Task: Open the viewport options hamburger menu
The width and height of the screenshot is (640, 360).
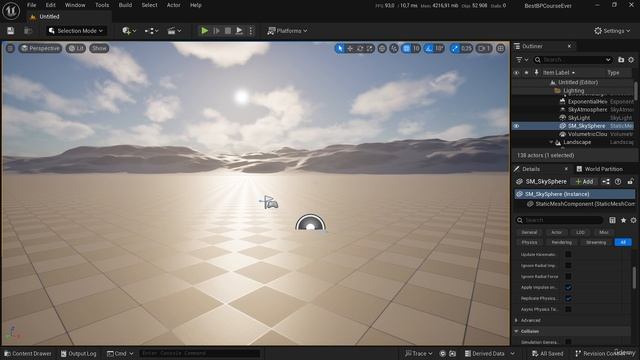Action: pyautogui.click(x=10, y=48)
